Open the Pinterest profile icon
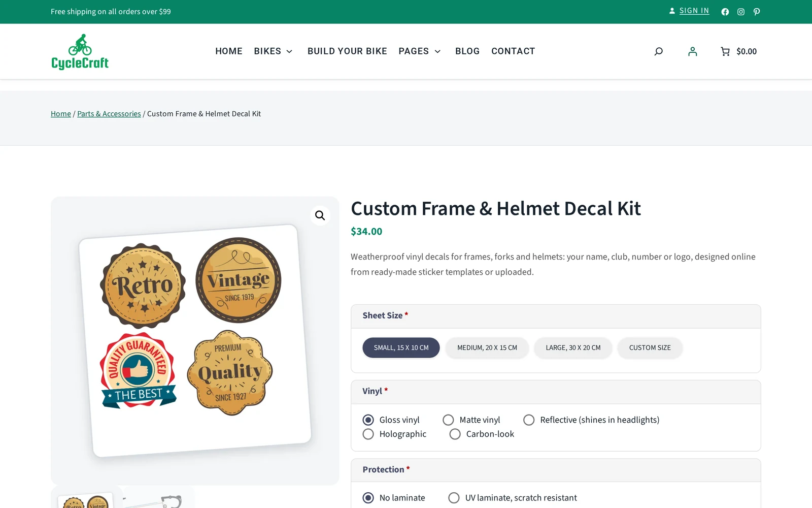The width and height of the screenshot is (812, 508). pos(757,12)
